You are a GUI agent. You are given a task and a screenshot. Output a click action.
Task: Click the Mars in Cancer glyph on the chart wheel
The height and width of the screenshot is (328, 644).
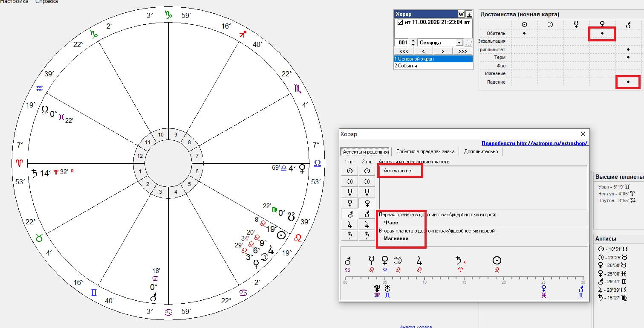153,297
